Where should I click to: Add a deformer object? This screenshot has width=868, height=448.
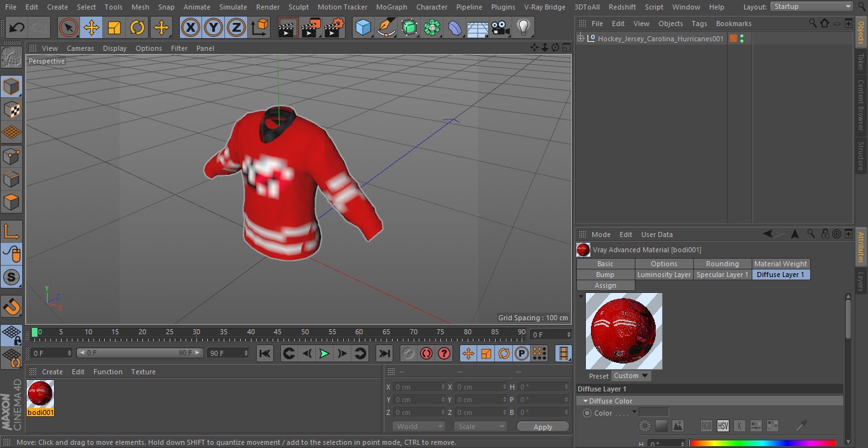point(455,27)
